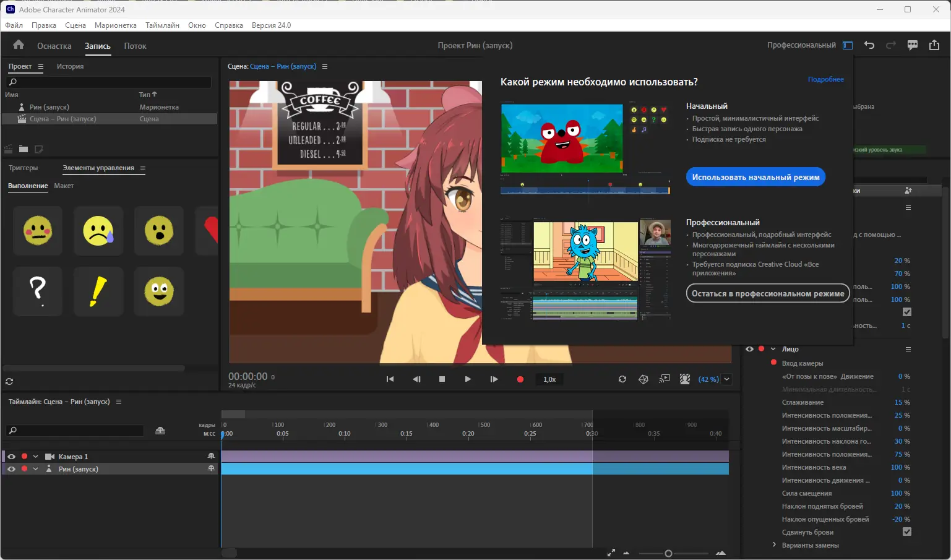
Task: Click the Подробнее link
Action: pos(825,79)
